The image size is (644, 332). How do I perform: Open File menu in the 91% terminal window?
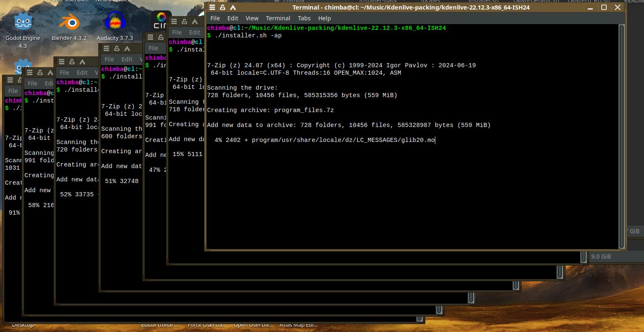[x=13, y=91]
